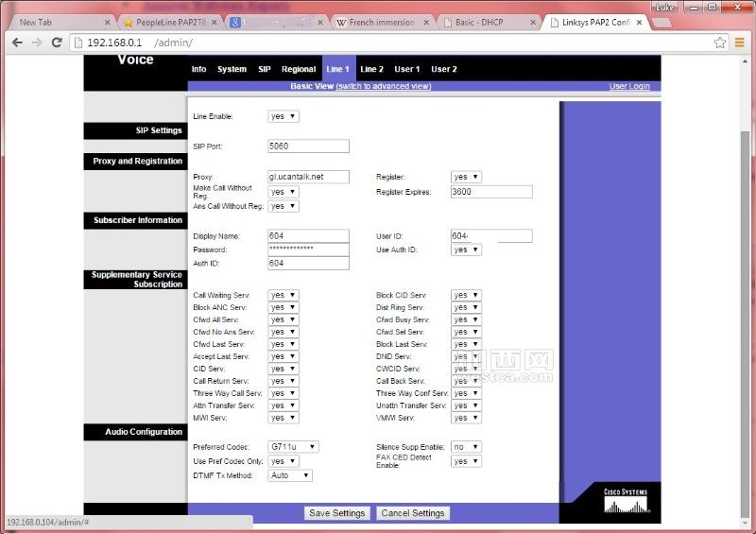Open the User 1 tab
Image resolution: width=756 pixels, height=534 pixels.
pyautogui.click(x=407, y=69)
